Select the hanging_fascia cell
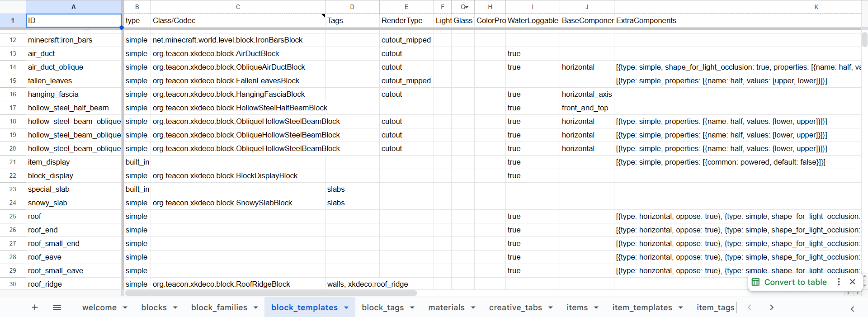 (74, 94)
